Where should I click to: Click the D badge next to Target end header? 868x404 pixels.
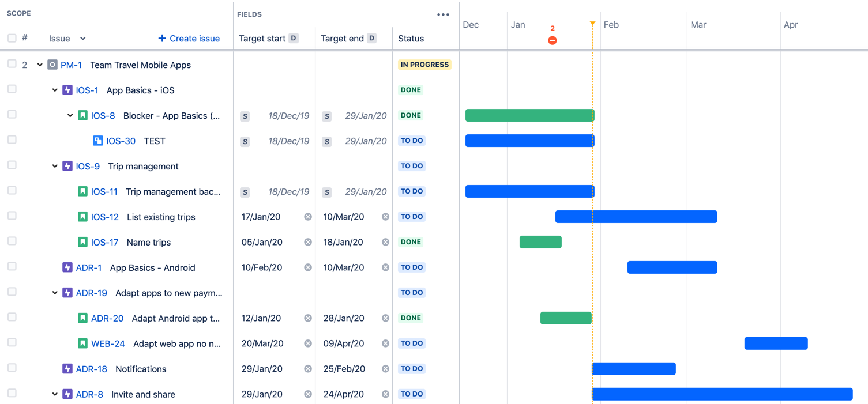372,39
